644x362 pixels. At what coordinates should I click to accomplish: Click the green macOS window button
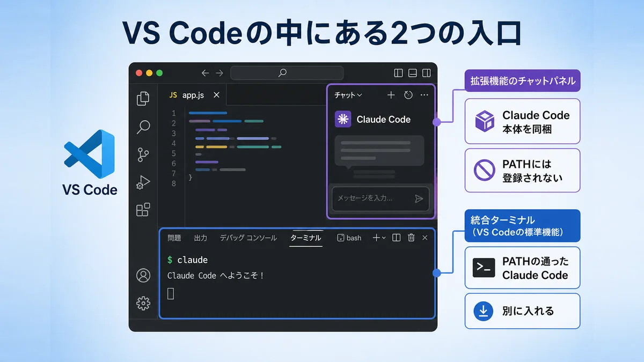coord(159,73)
